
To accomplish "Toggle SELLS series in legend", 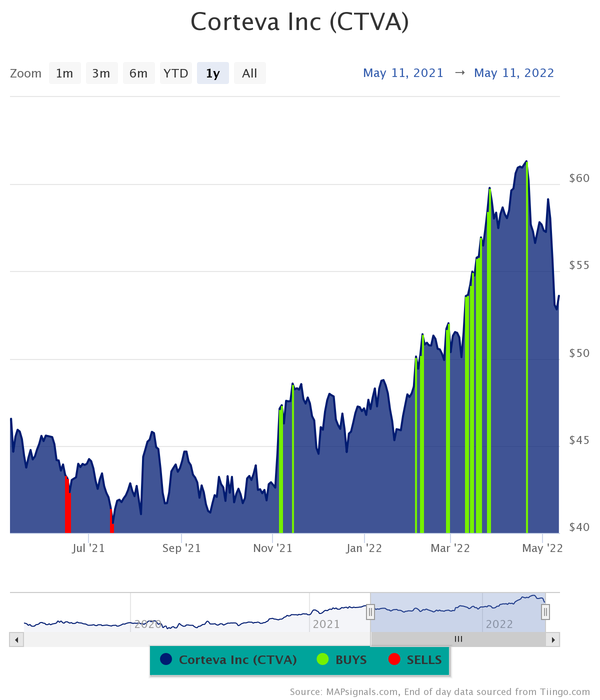I will pos(415,659).
